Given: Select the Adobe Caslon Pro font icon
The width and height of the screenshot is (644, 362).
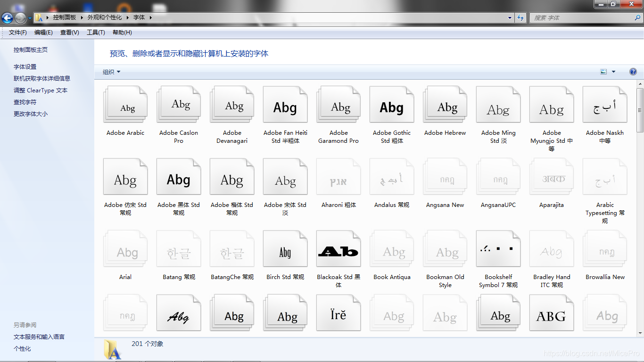Looking at the screenshot, I should (179, 105).
